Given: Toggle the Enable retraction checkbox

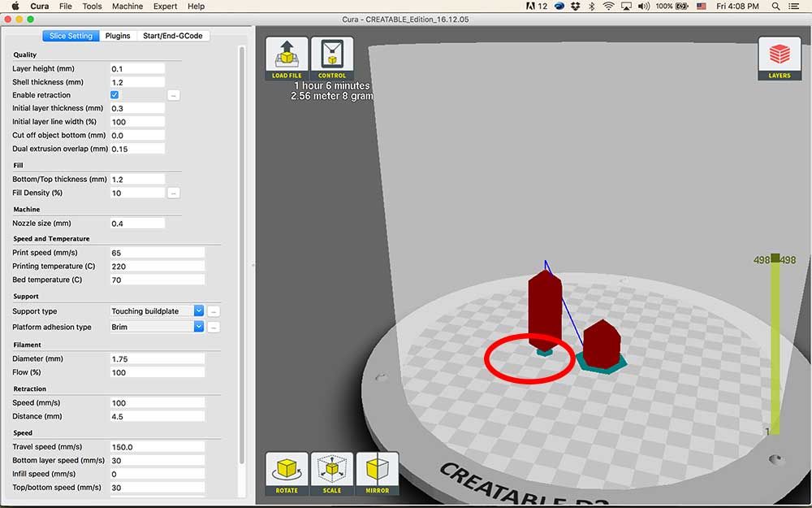Looking at the screenshot, I should click(x=114, y=95).
